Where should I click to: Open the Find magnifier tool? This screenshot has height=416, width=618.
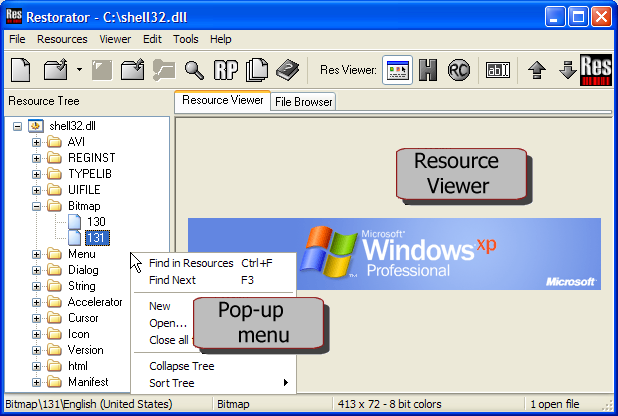click(x=194, y=70)
